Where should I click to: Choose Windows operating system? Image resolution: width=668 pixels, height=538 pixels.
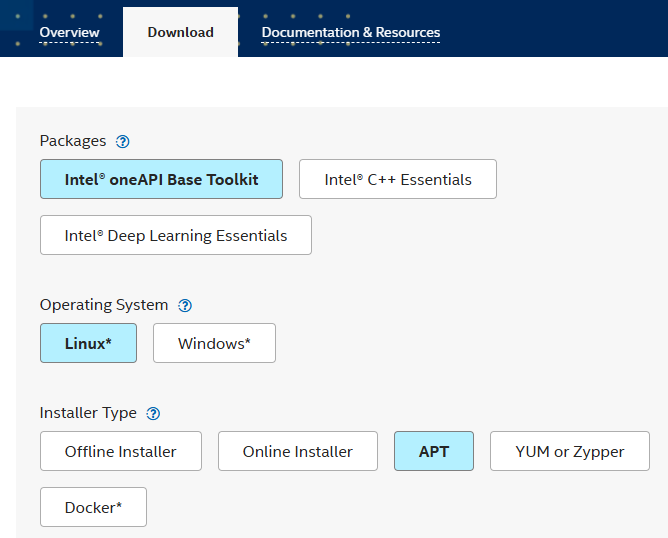[x=214, y=343]
